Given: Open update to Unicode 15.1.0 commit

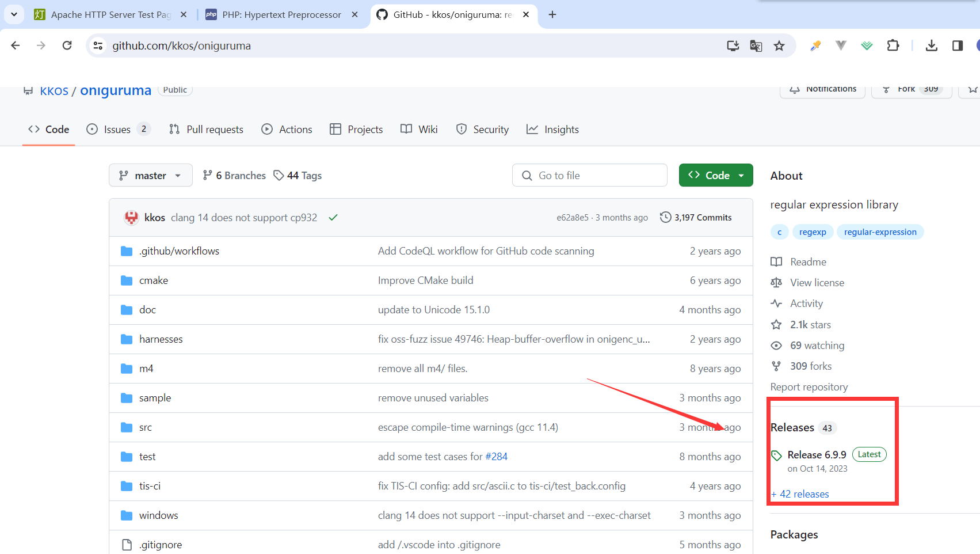Looking at the screenshot, I should [x=434, y=310].
